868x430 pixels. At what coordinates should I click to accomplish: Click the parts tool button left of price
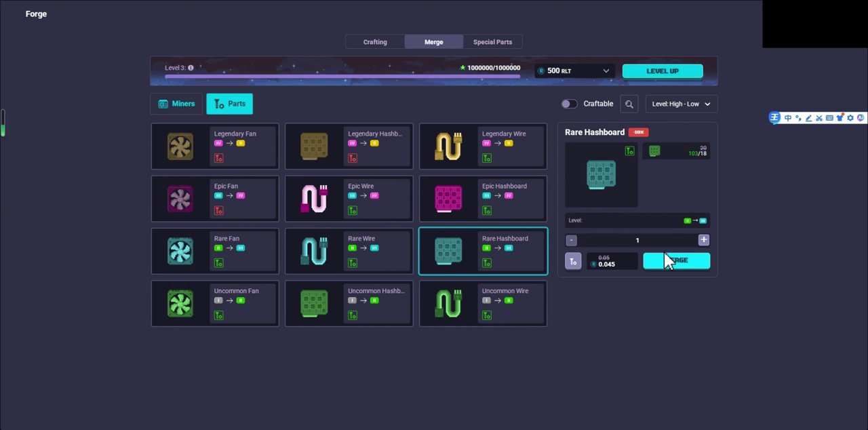tap(573, 261)
